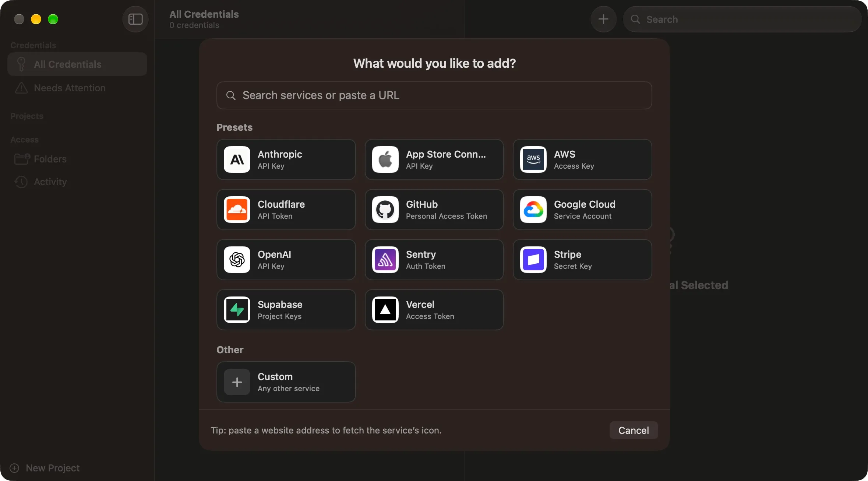Image resolution: width=868 pixels, height=481 pixels.
Task: Select the GitHub Personal Access Token preset
Action: point(434,210)
